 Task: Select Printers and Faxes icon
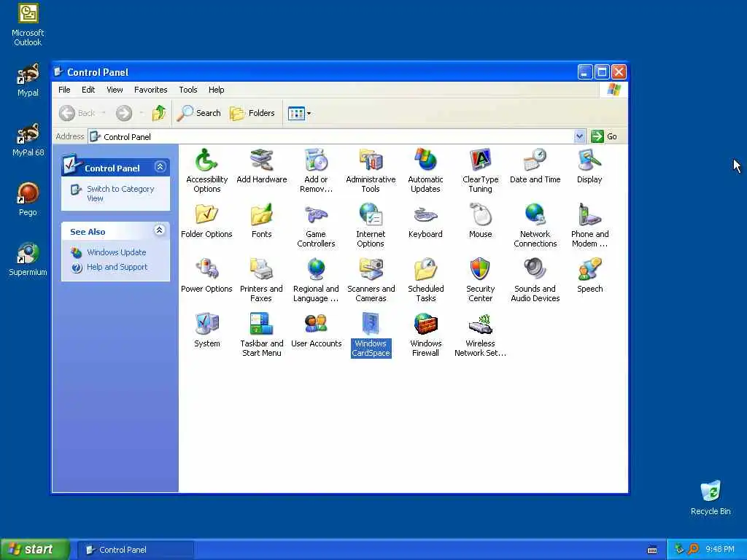coord(262,279)
